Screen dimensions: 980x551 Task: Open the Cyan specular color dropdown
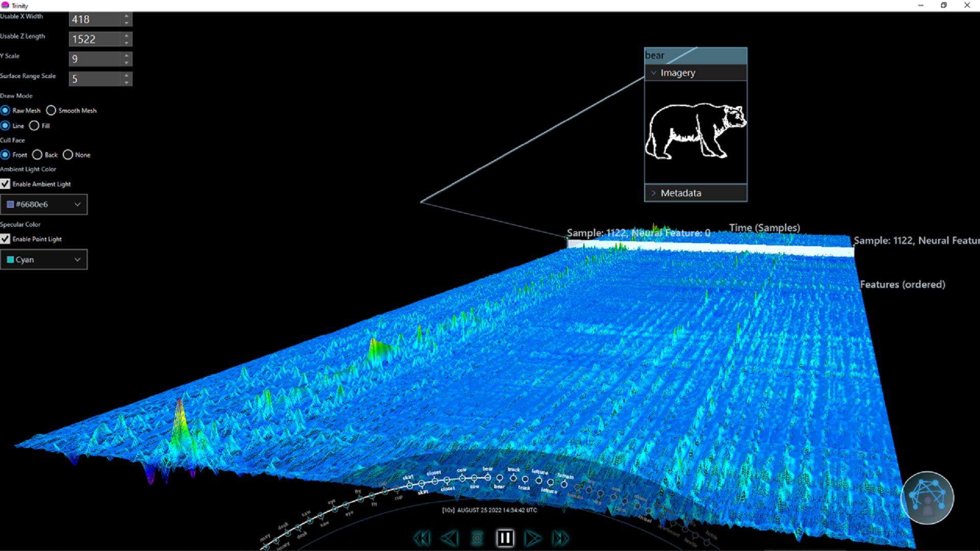click(44, 259)
